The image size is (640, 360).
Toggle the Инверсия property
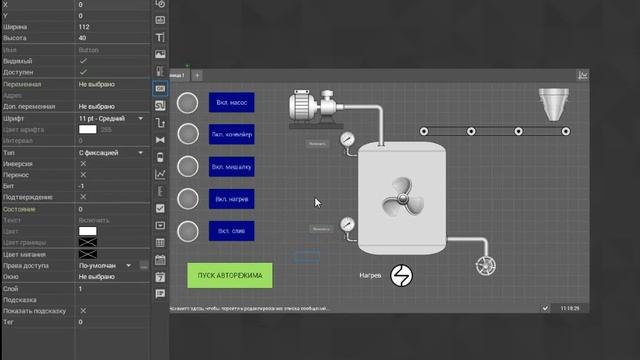[83, 164]
